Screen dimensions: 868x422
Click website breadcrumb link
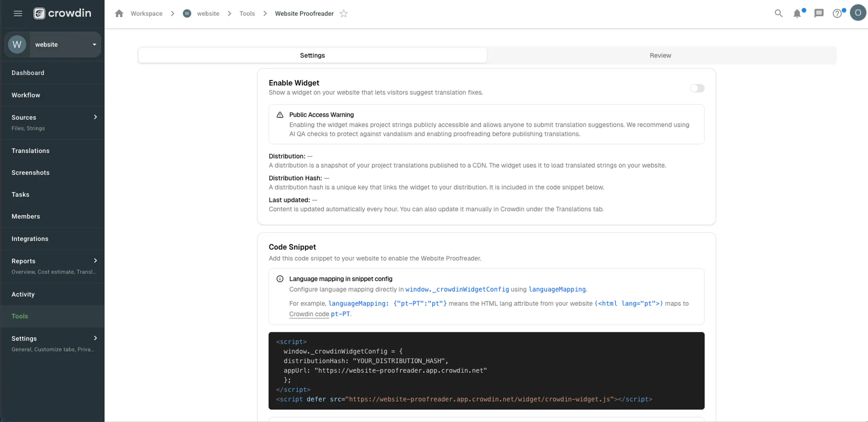point(208,14)
